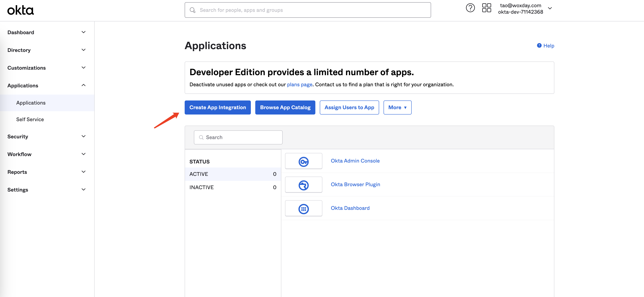Screen dimensions: 644x297
Task: Expand the Directory menu chevron
Action: click(x=84, y=50)
